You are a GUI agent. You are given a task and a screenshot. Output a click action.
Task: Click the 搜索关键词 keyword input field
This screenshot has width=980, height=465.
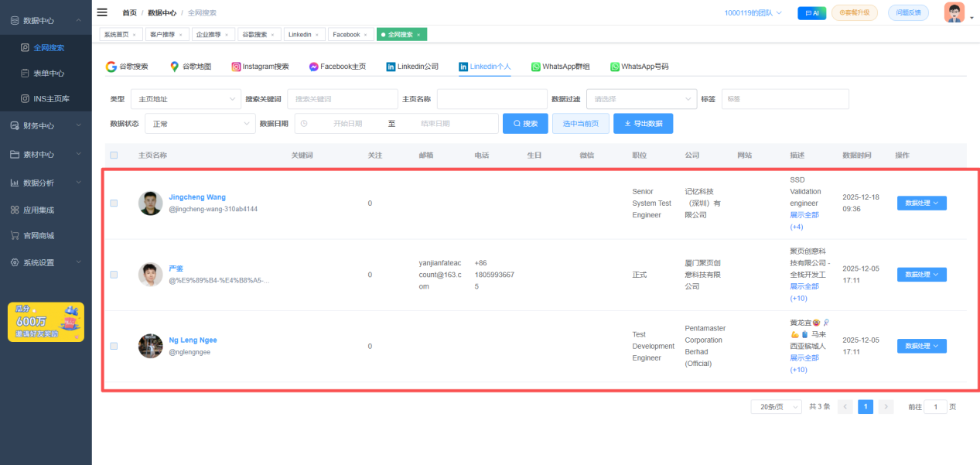342,99
